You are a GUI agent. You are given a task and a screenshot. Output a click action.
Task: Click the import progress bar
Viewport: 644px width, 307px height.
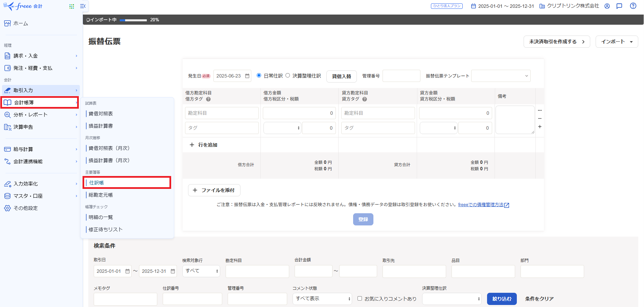pos(133,20)
